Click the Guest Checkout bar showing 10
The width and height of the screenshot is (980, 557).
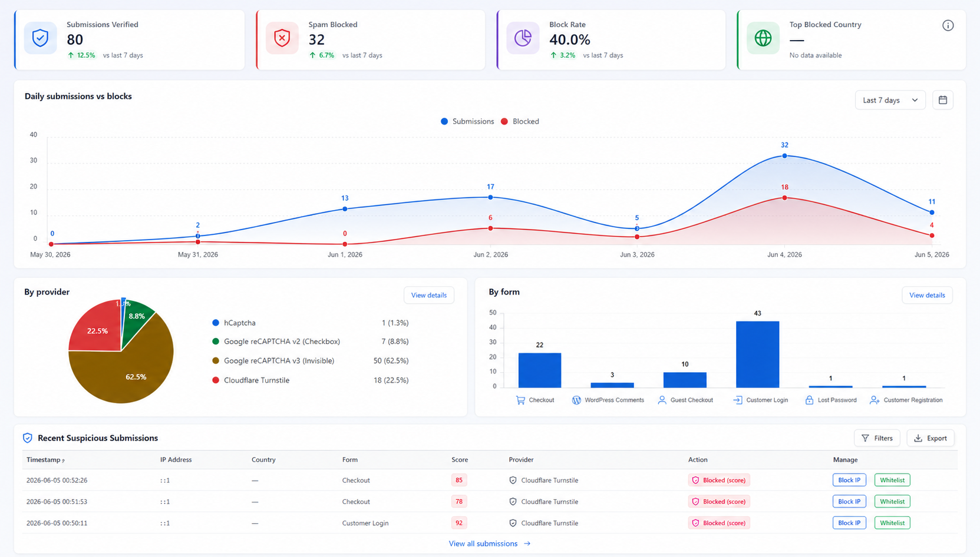(685, 380)
